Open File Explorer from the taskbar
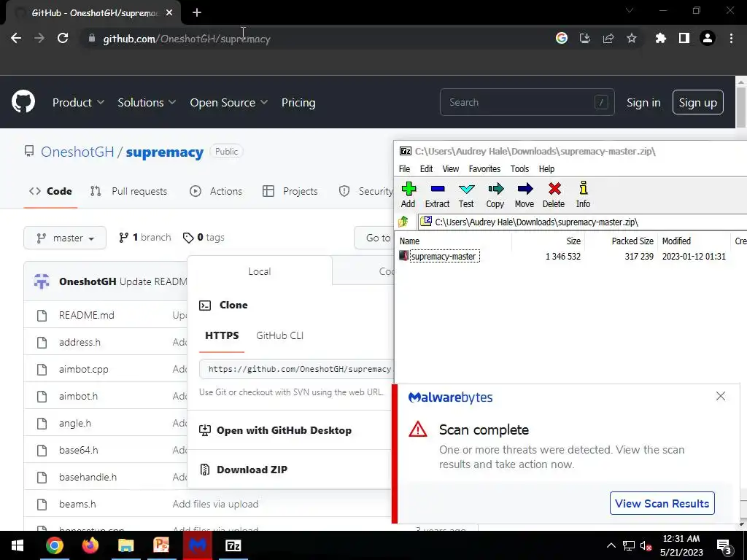This screenshot has width=747, height=560. (125, 545)
